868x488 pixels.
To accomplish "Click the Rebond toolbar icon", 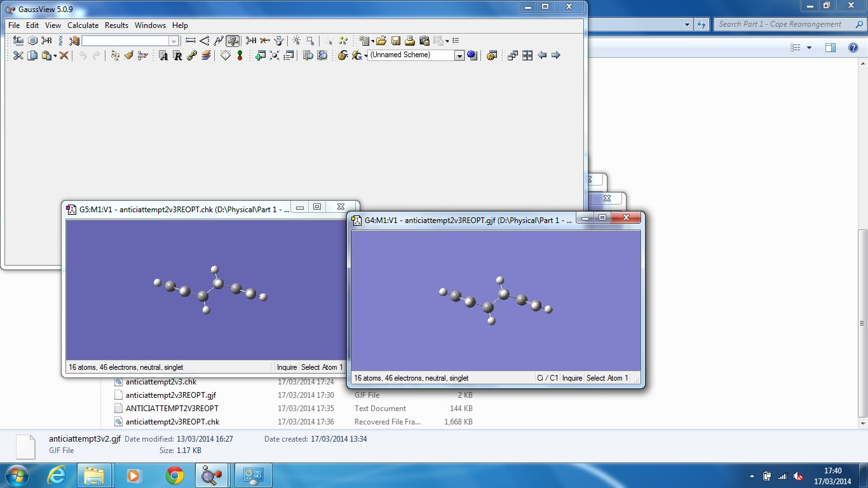I will pyautogui.click(x=115, y=55).
